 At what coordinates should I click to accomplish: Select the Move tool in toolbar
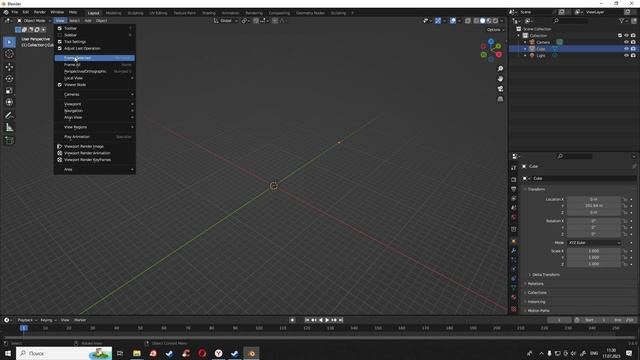pos(9,67)
